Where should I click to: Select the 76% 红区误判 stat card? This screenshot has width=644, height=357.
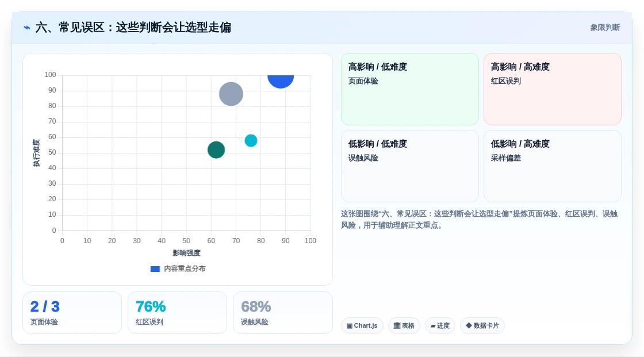(x=178, y=313)
